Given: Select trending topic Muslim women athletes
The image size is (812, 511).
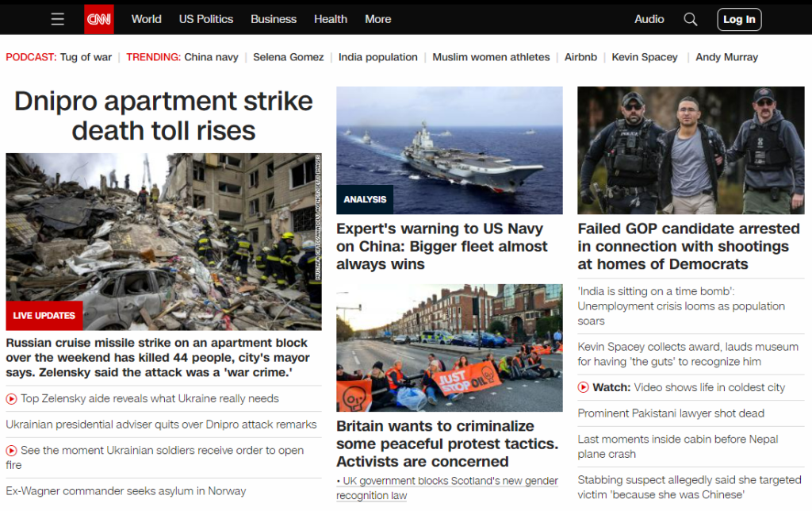Looking at the screenshot, I should (x=491, y=57).
